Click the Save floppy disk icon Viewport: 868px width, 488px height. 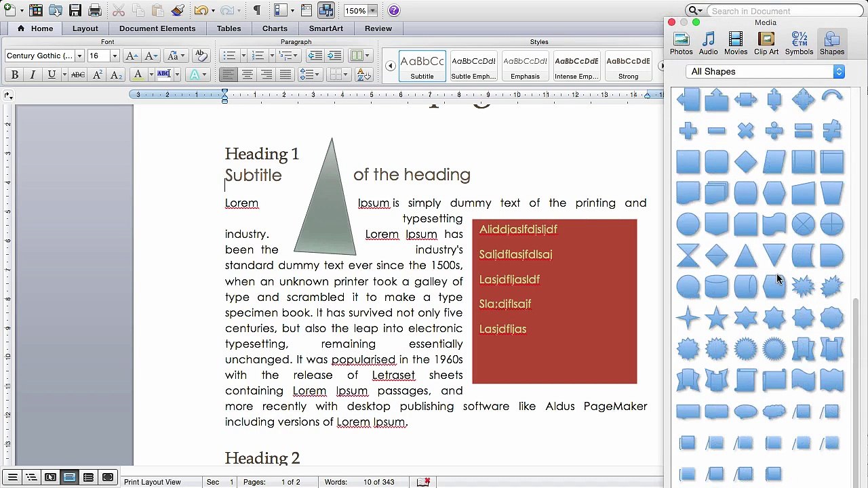(x=75, y=10)
